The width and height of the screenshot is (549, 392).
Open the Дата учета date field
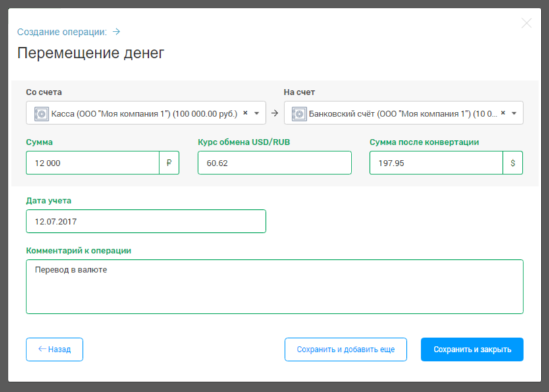(x=145, y=222)
